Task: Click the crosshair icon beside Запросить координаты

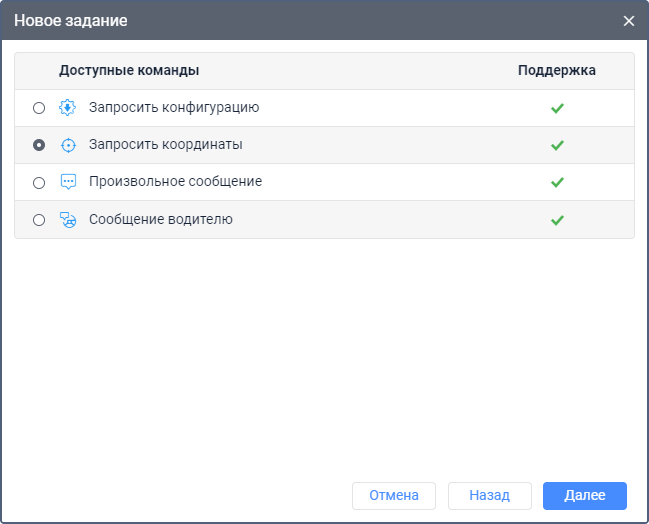Action: (x=68, y=145)
